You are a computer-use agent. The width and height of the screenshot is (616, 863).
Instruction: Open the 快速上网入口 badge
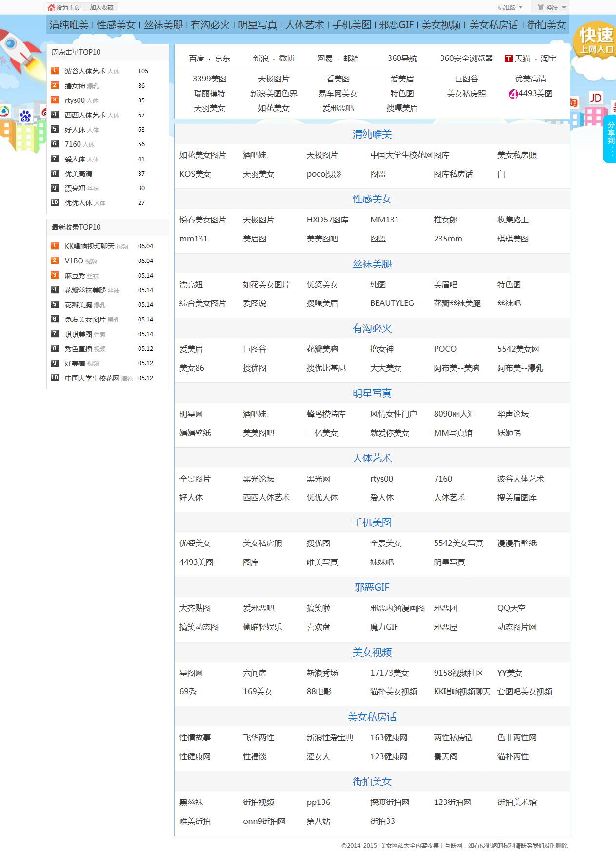tap(596, 40)
